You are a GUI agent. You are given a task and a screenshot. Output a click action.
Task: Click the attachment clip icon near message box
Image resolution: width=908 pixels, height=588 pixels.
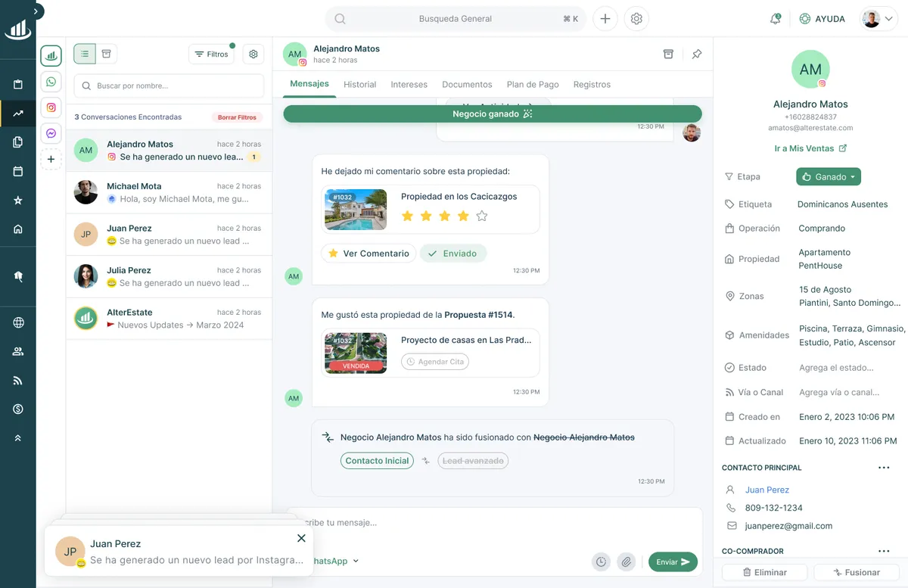pos(627,562)
